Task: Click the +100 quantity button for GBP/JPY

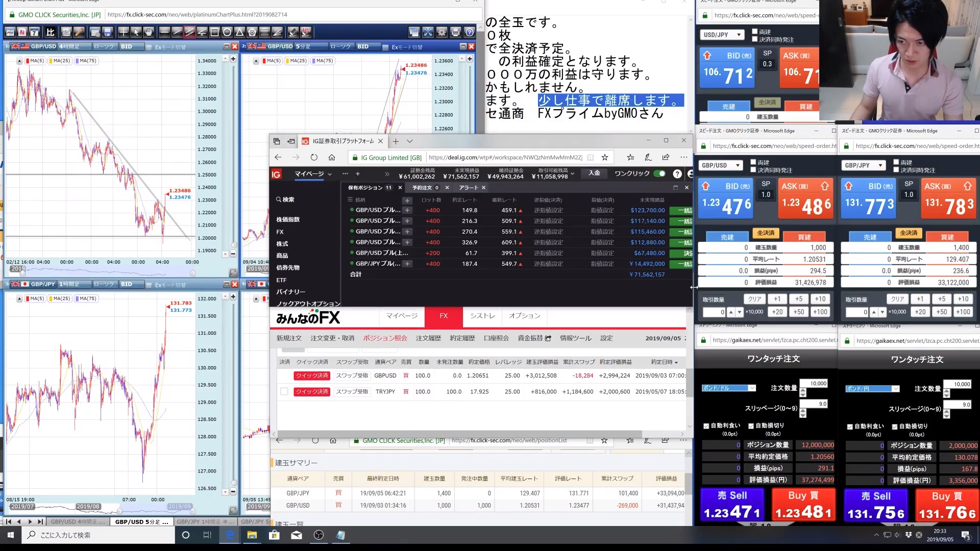Action: coord(963,312)
